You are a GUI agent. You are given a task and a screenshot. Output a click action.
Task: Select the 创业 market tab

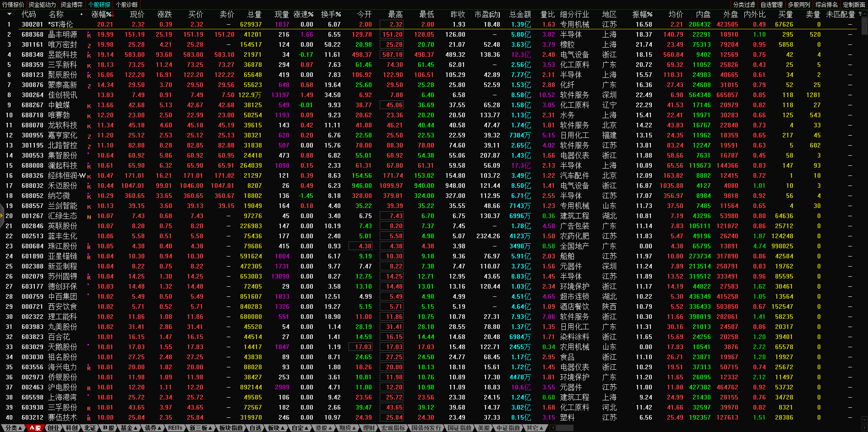(54, 428)
